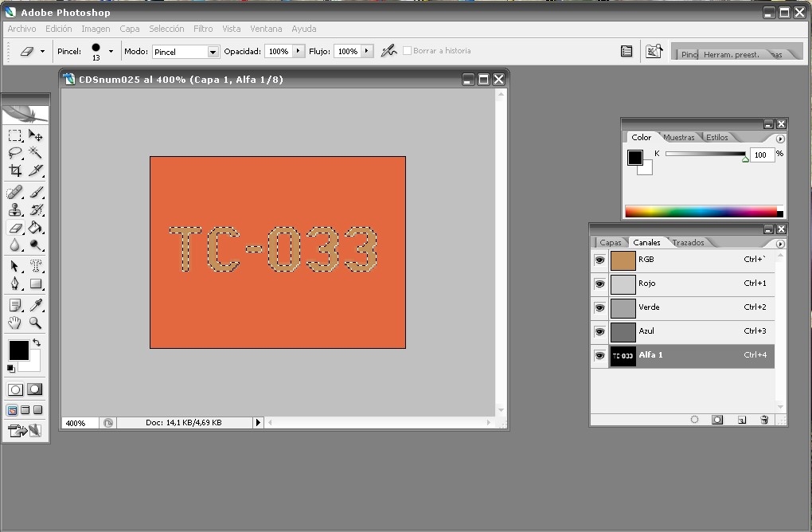Create new channel icon
The image size is (812, 532).
coord(742,420)
